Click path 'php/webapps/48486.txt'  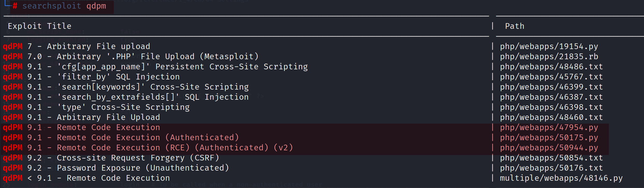pyautogui.click(x=551, y=67)
